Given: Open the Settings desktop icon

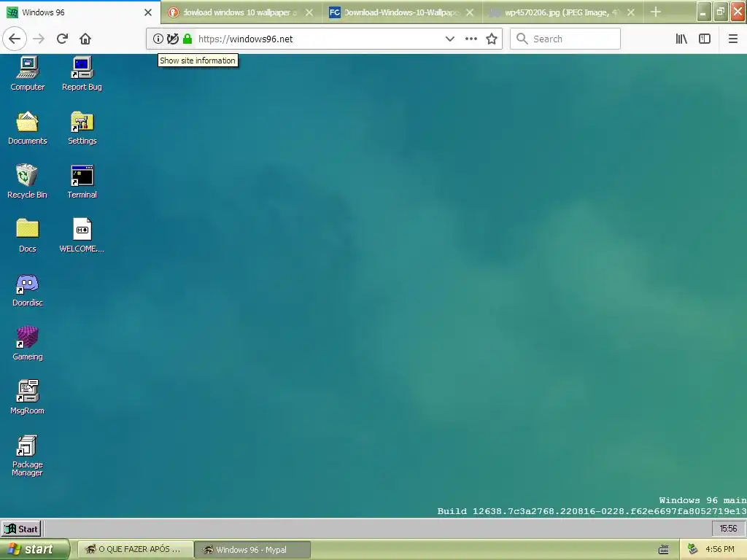Looking at the screenshot, I should click(x=82, y=128).
